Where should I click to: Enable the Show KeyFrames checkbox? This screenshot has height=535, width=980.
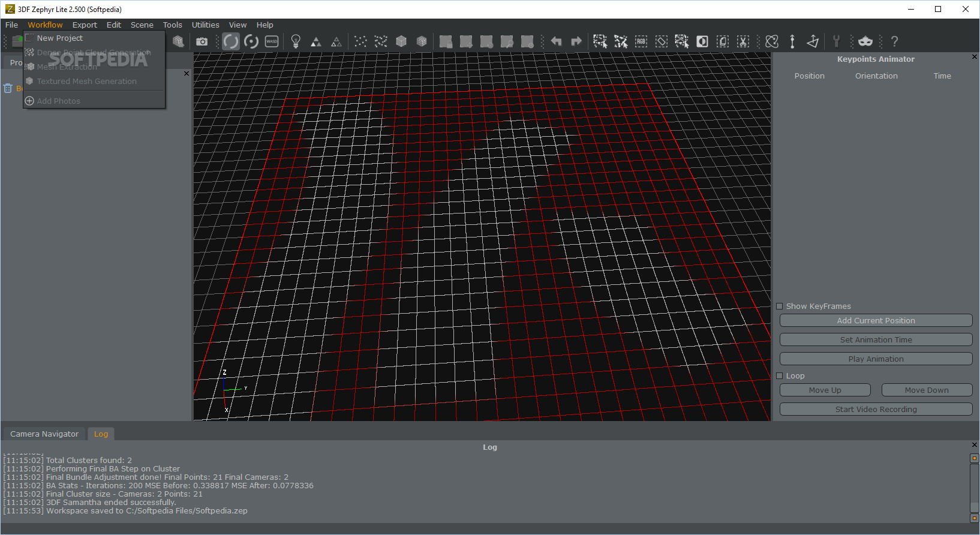pyautogui.click(x=780, y=306)
